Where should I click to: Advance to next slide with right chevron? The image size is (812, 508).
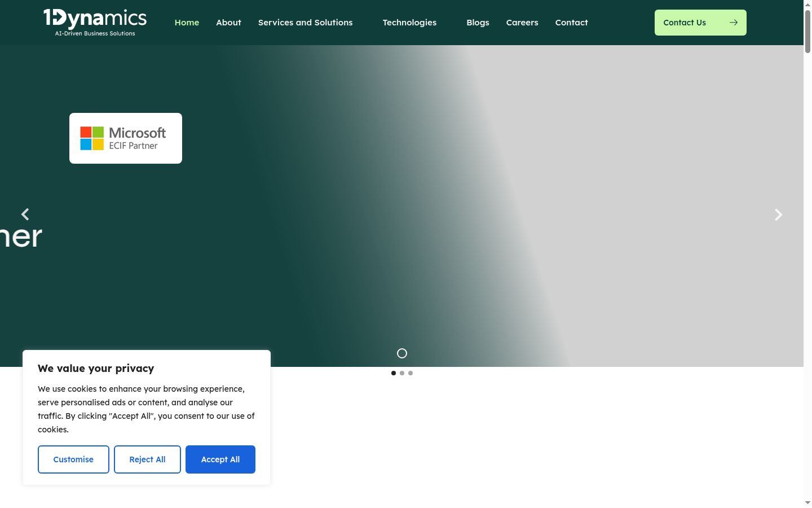pos(778,214)
